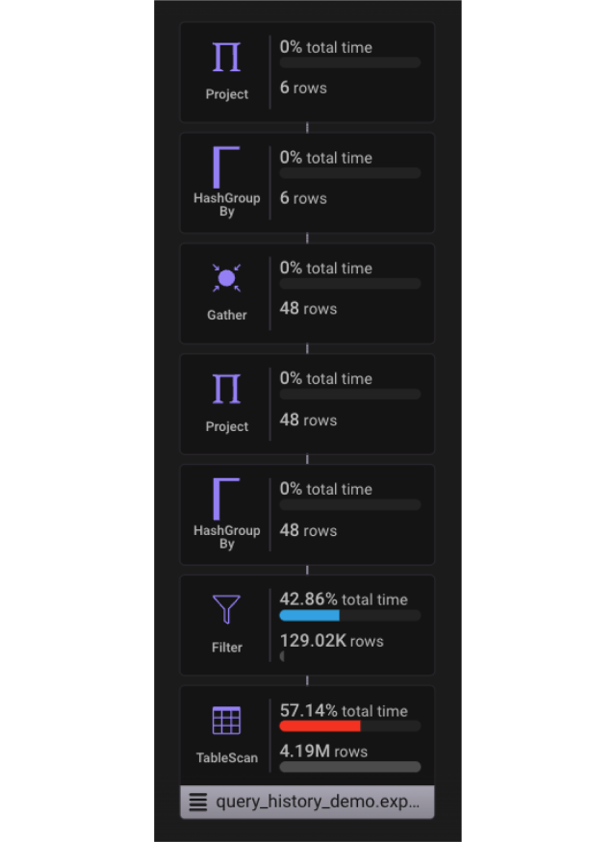Viewport: 616px width, 842px height.
Task: Select the lower HashGroupBy operator icon
Action: click(x=225, y=500)
